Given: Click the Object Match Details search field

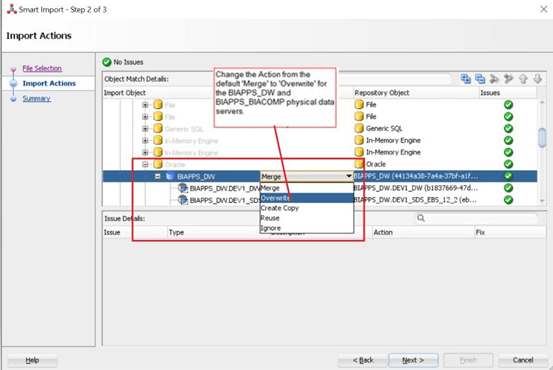Looking at the screenshot, I should [x=395, y=79].
